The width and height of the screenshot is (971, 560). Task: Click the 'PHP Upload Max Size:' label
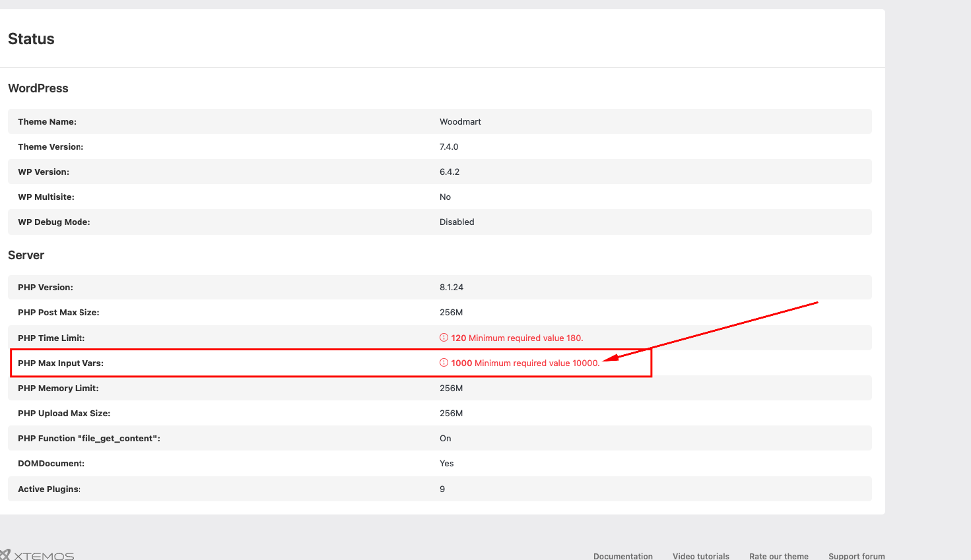(x=64, y=414)
